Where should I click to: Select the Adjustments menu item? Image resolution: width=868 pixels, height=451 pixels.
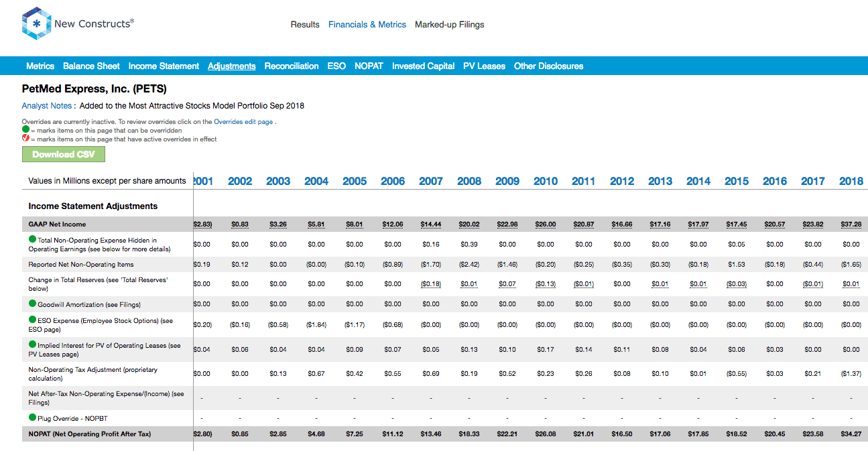pyautogui.click(x=231, y=66)
